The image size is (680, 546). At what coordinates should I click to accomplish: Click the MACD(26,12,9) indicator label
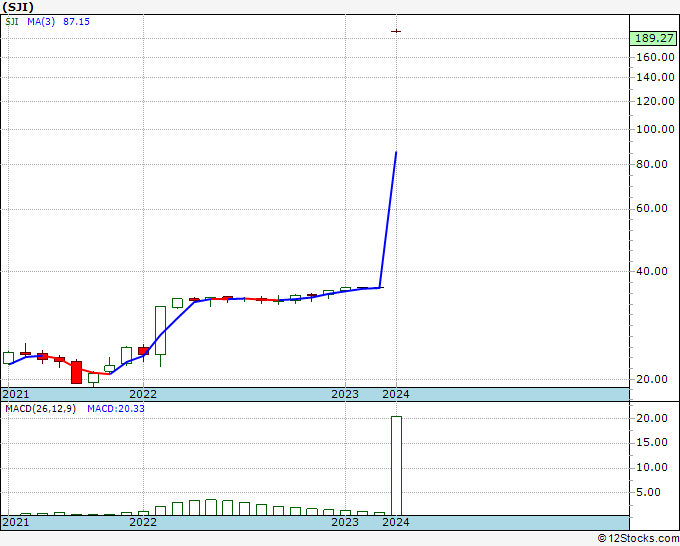pos(40,409)
